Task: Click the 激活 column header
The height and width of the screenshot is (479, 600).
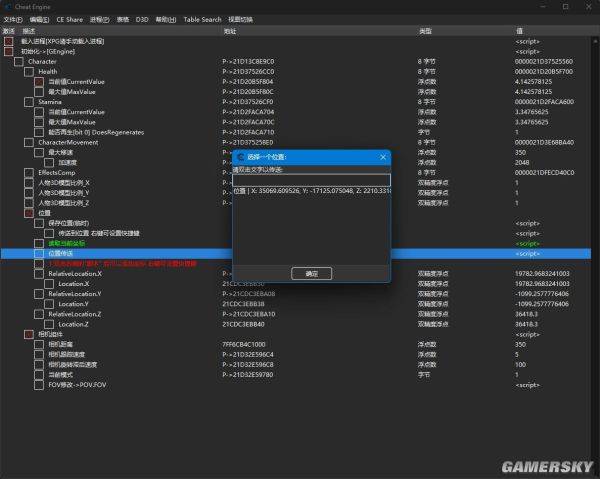Action: 8,31
